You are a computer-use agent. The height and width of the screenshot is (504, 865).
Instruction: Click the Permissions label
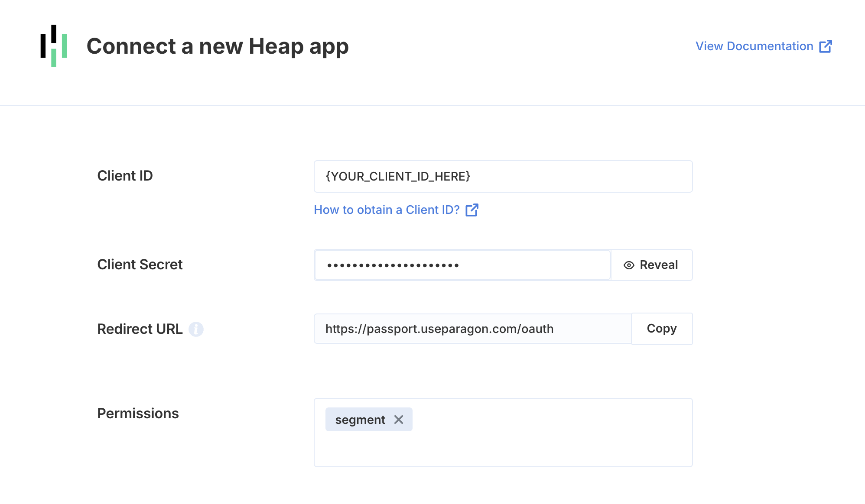[138, 414]
